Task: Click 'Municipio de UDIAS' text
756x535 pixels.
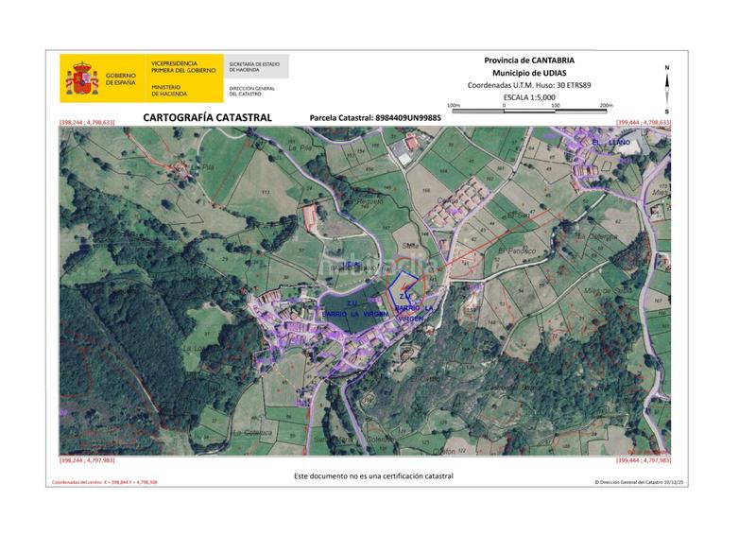Action: pyautogui.click(x=528, y=73)
